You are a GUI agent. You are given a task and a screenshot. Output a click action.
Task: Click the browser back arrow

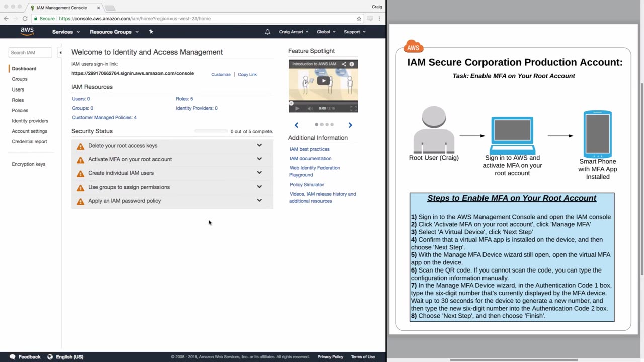[x=6, y=19]
